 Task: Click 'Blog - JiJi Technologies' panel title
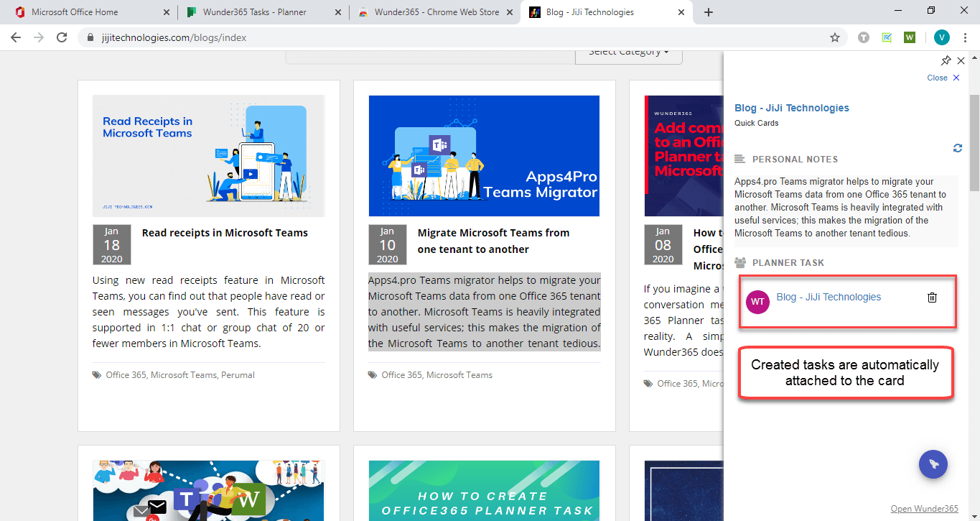point(792,108)
